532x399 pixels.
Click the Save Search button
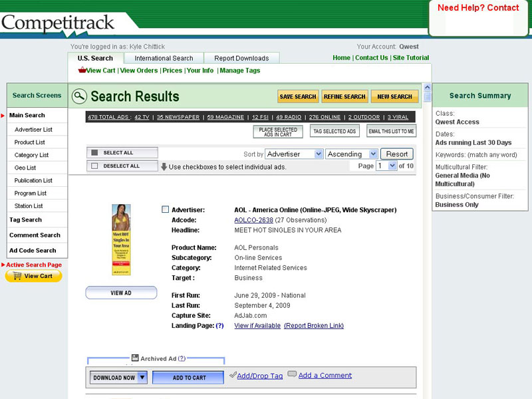(x=298, y=96)
